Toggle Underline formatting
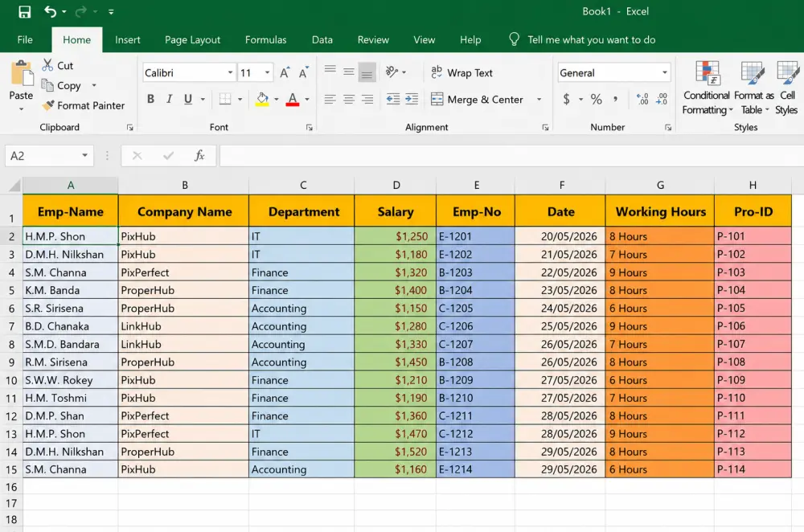This screenshot has width=804, height=532. pyautogui.click(x=188, y=99)
